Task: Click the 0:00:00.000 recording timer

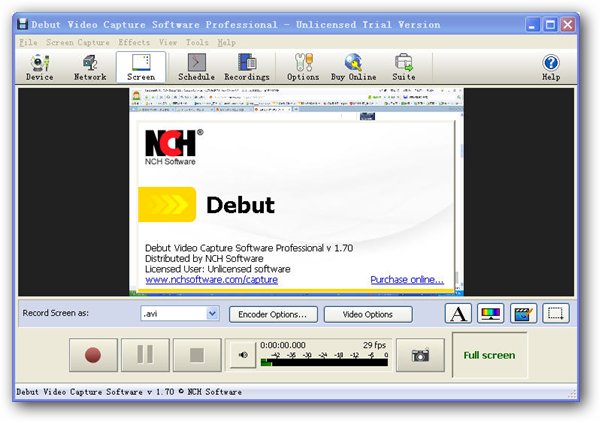Action: click(283, 345)
